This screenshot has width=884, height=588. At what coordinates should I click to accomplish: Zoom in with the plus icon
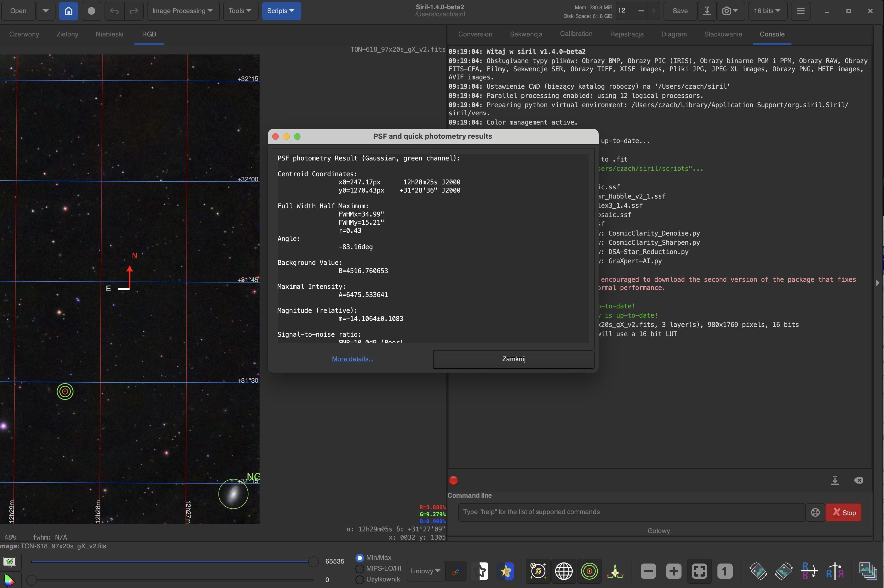674,571
